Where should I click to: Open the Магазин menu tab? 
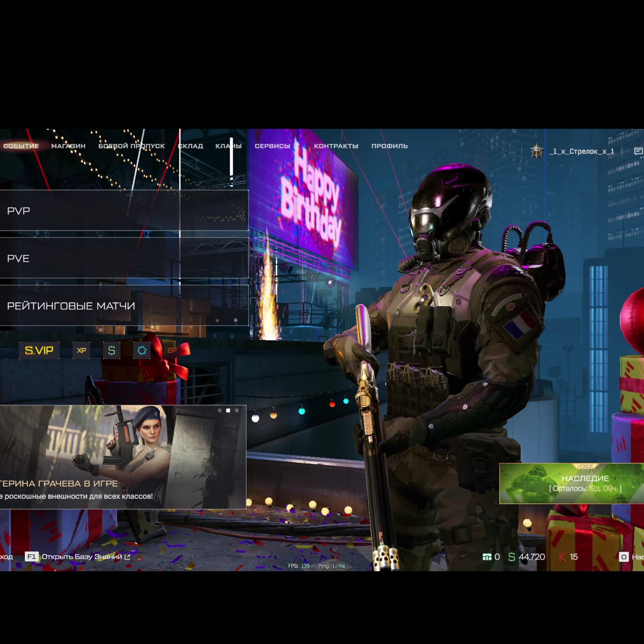click(x=68, y=146)
